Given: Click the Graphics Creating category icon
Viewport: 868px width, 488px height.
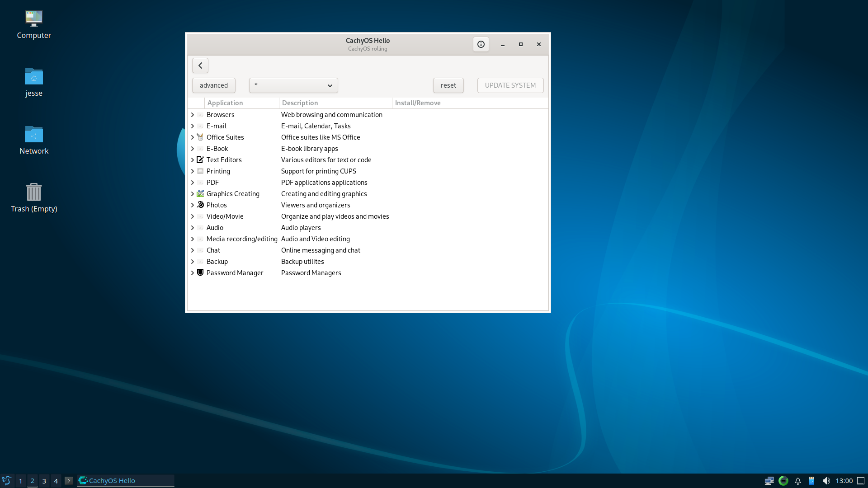Looking at the screenshot, I should pyautogui.click(x=200, y=194).
